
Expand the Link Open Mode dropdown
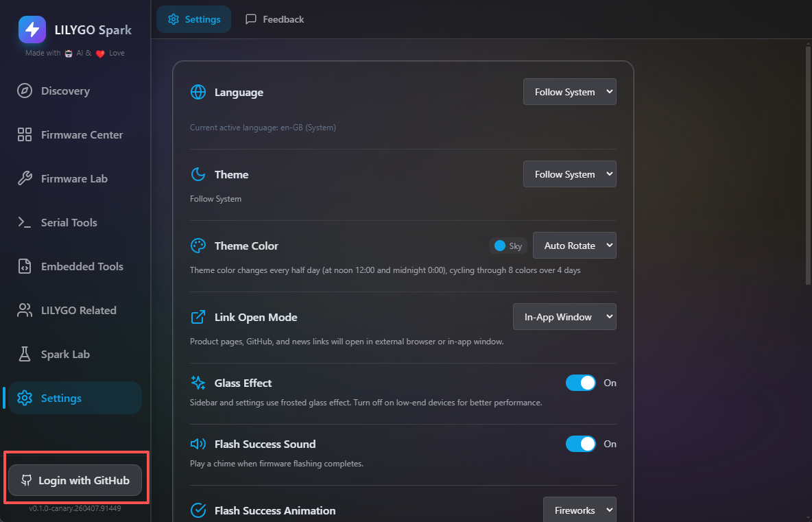[x=564, y=317]
